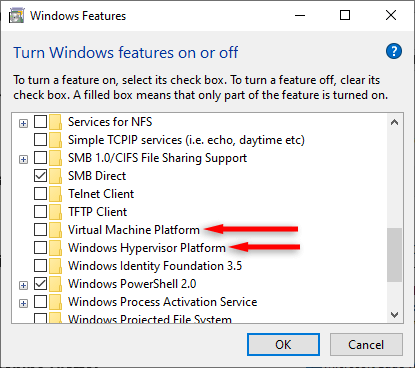This screenshot has width=415, height=368.
Task: Confirm changes with the OK button
Action: click(283, 345)
